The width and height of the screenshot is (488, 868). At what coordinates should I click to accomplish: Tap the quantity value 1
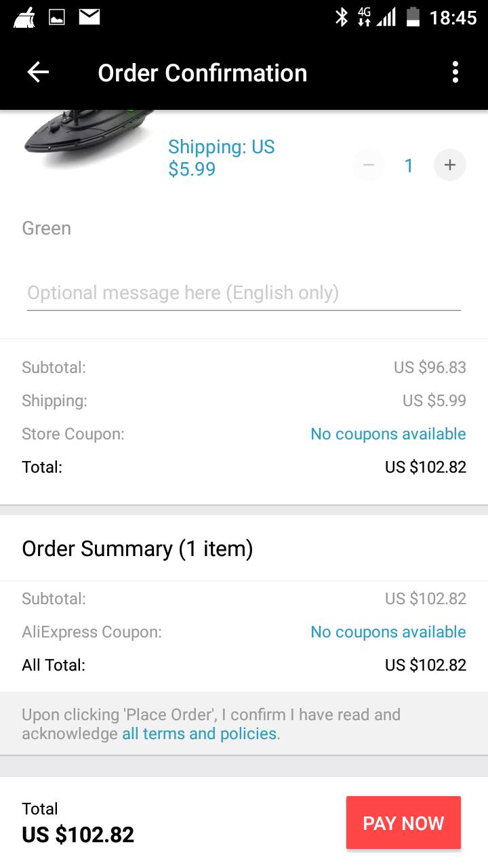[x=409, y=165]
